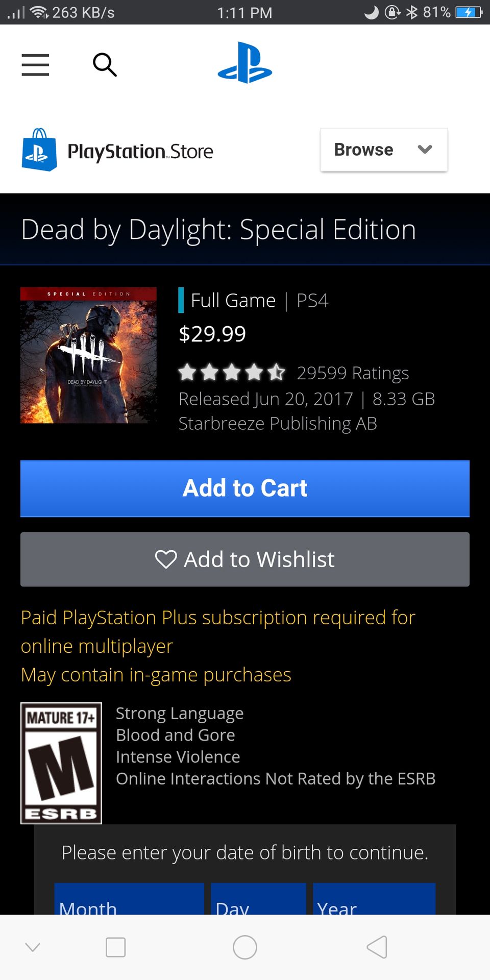Screen dimensions: 490x980
Task: Tap the 29599 Ratings text
Action: tap(353, 373)
